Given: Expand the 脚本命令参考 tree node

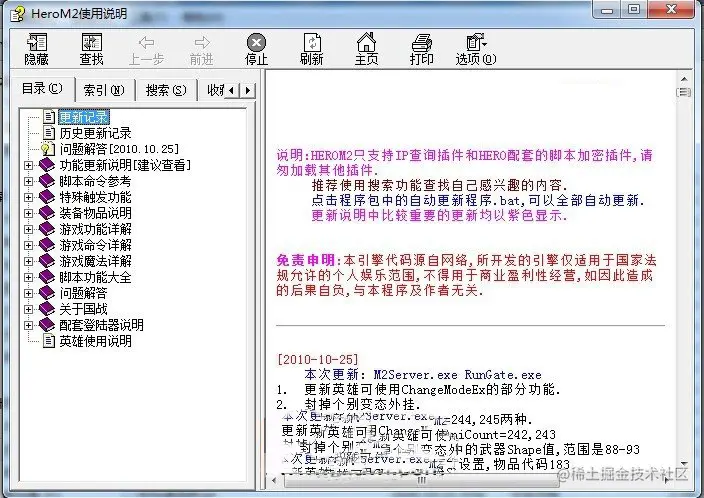Looking at the screenshot, I should [28, 181].
